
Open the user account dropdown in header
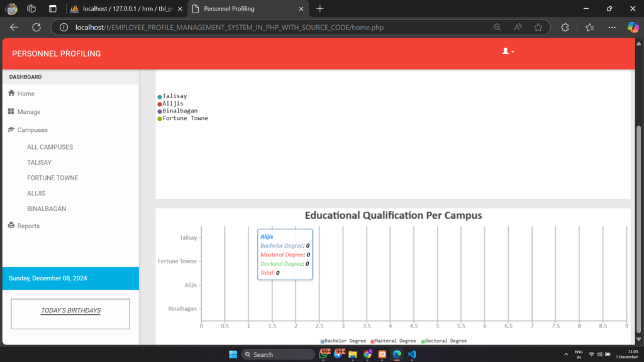click(508, 52)
